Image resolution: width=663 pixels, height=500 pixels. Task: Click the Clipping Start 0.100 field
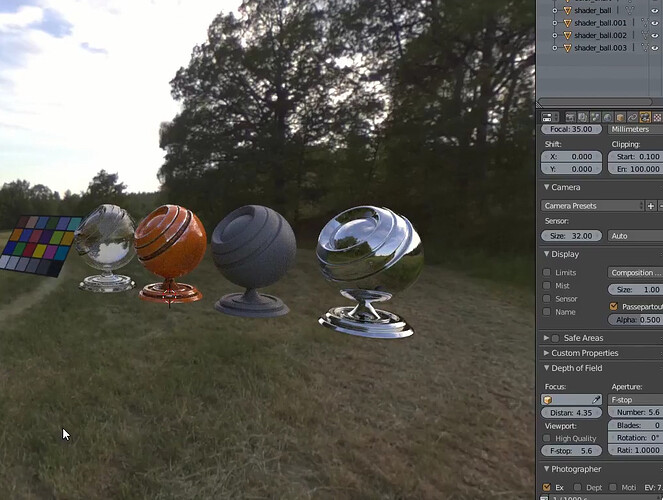pyautogui.click(x=635, y=156)
